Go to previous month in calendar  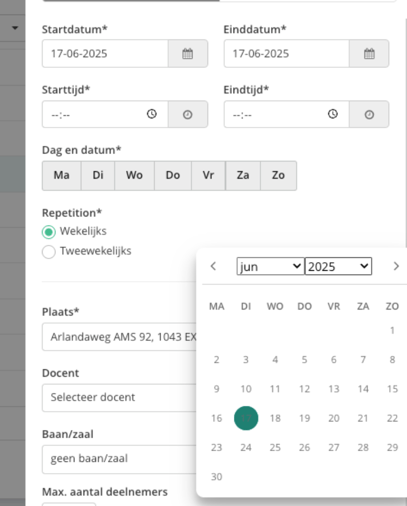pos(213,266)
